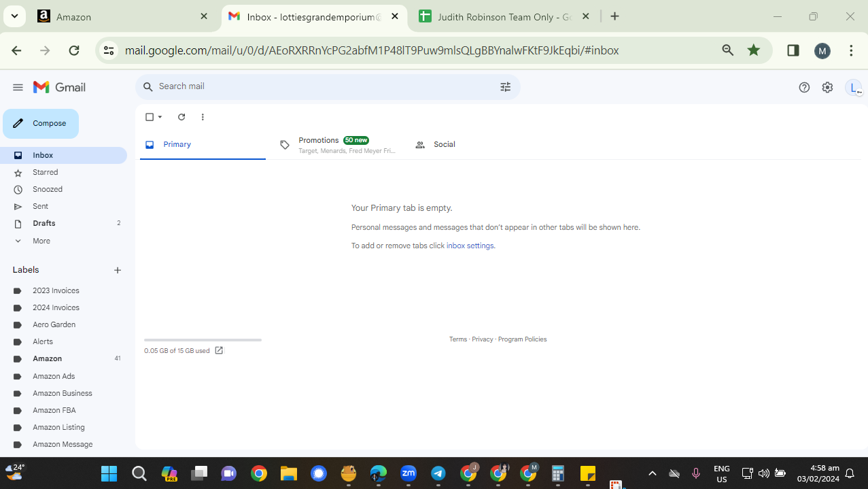
Task: Open Windows Start menu
Action: (109, 473)
